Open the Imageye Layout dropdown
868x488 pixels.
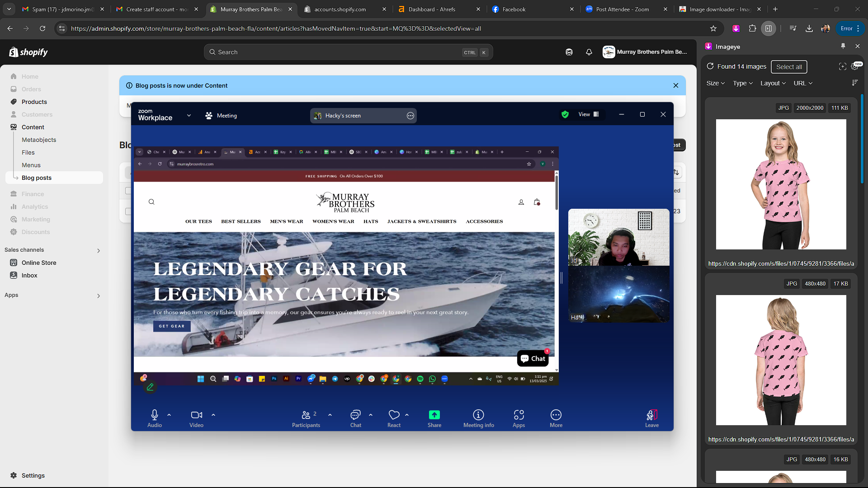click(x=773, y=83)
